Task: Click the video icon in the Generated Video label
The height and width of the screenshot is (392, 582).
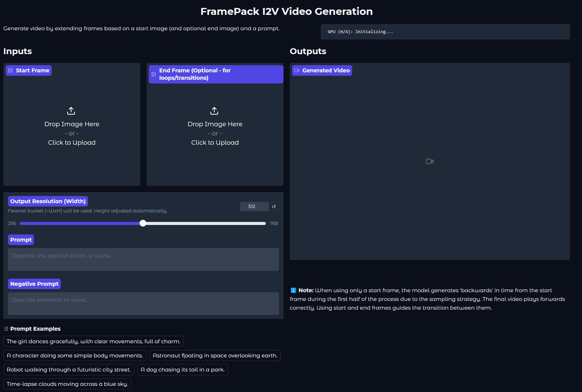Action: (x=297, y=71)
